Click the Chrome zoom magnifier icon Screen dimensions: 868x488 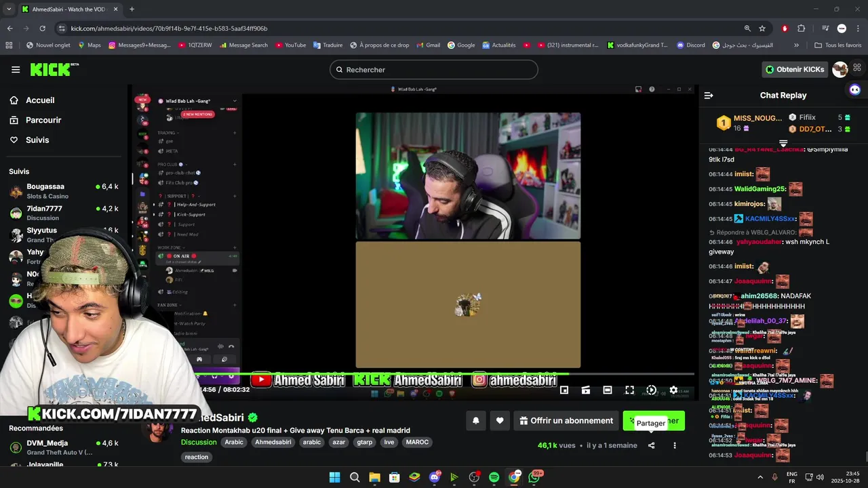click(x=747, y=28)
